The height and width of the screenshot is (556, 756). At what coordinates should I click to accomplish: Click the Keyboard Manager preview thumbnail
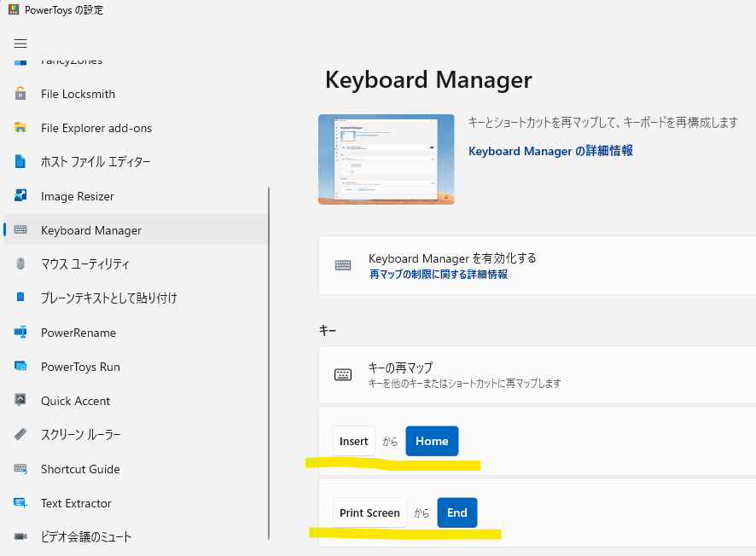387,159
